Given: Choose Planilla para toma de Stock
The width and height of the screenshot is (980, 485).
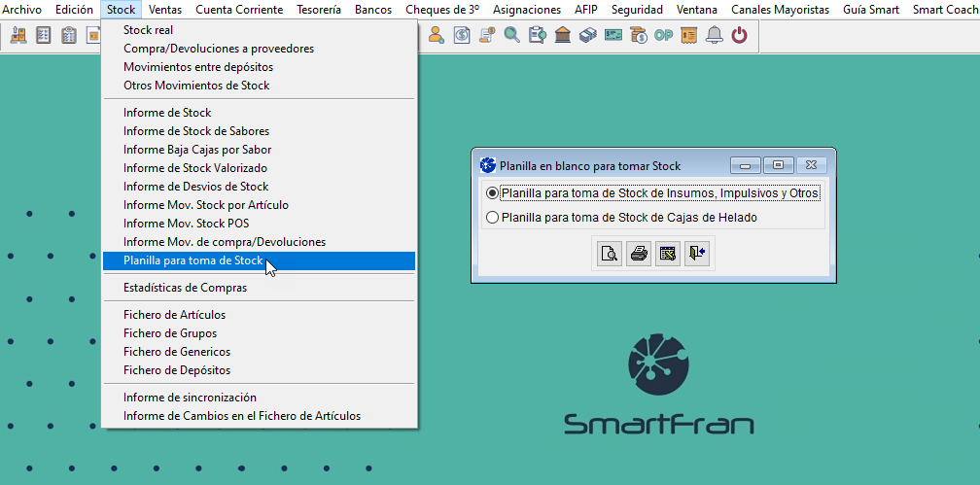Looking at the screenshot, I should click(x=259, y=260).
